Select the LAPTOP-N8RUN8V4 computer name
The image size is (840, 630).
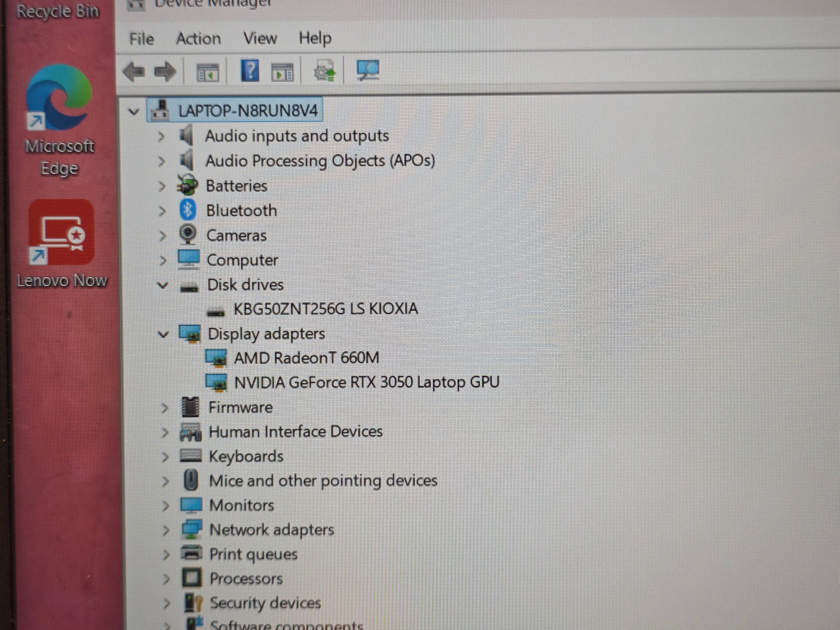tap(248, 110)
